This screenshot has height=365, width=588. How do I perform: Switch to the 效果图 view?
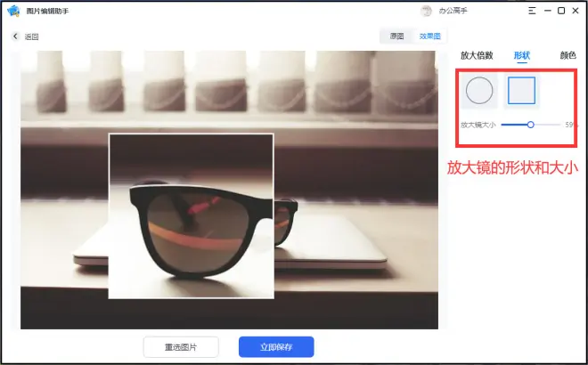(x=429, y=36)
